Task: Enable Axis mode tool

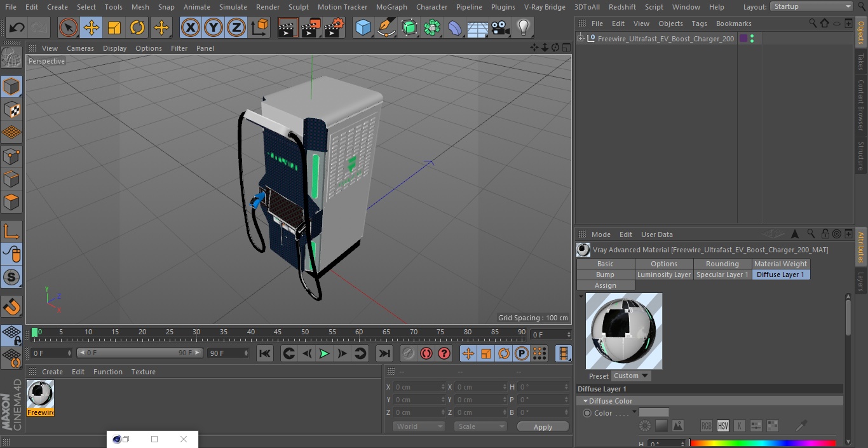Action: (x=11, y=231)
